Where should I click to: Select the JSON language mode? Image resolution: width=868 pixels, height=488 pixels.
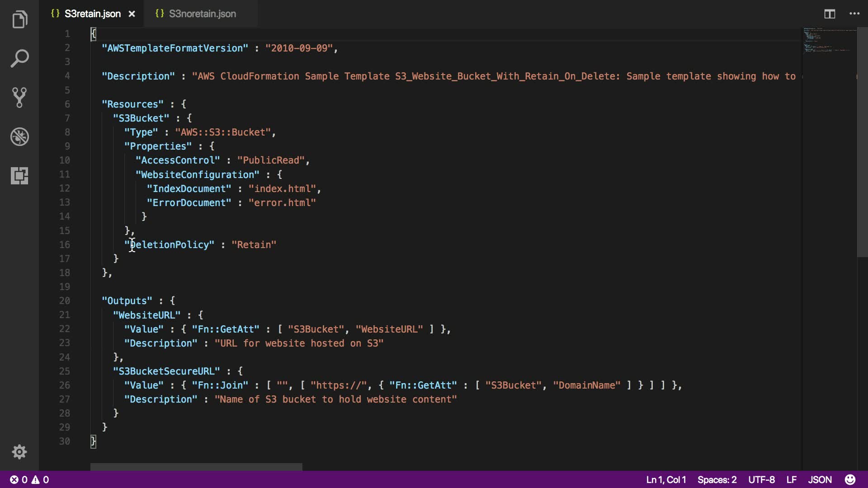[820, 479]
